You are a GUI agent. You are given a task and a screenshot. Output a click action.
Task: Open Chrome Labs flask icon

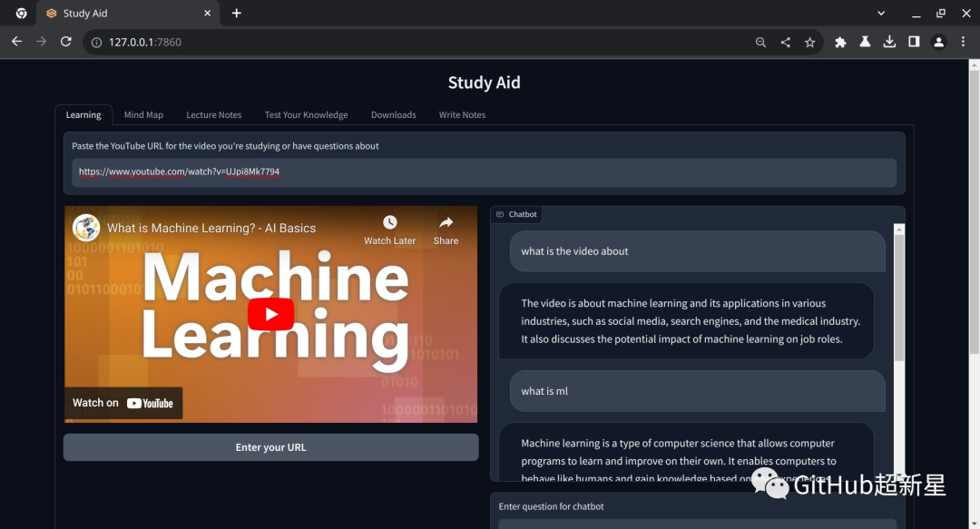(865, 42)
